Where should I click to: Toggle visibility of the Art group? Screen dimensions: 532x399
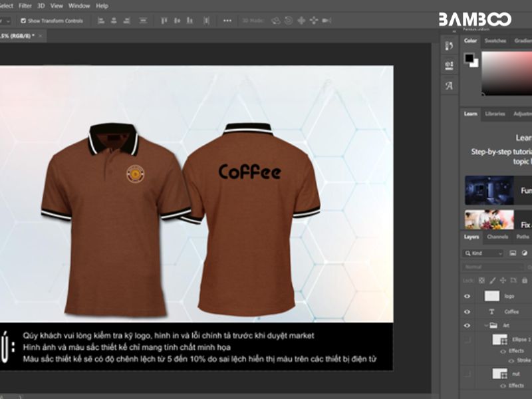[x=467, y=326]
